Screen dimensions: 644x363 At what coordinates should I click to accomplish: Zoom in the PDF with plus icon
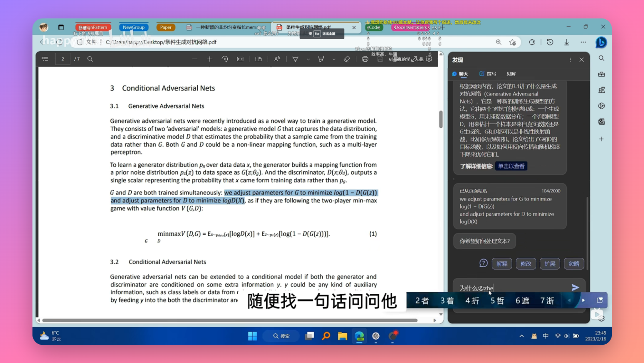click(x=210, y=59)
